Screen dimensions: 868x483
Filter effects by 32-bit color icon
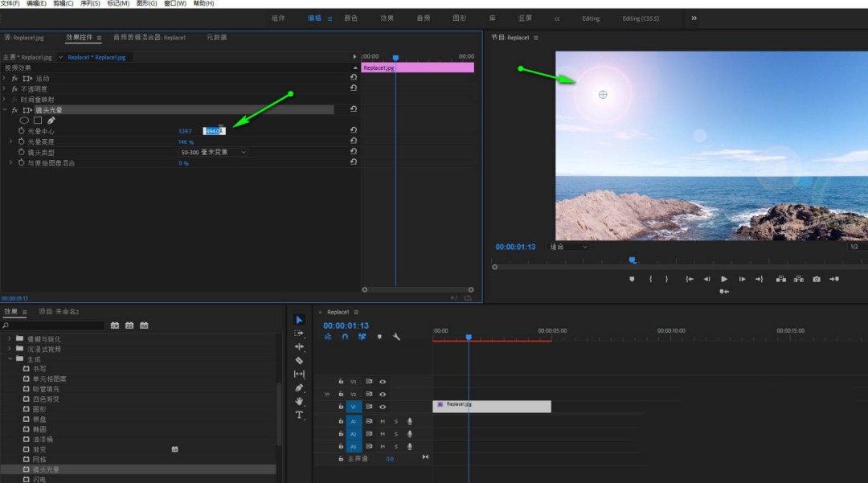[129, 325]
